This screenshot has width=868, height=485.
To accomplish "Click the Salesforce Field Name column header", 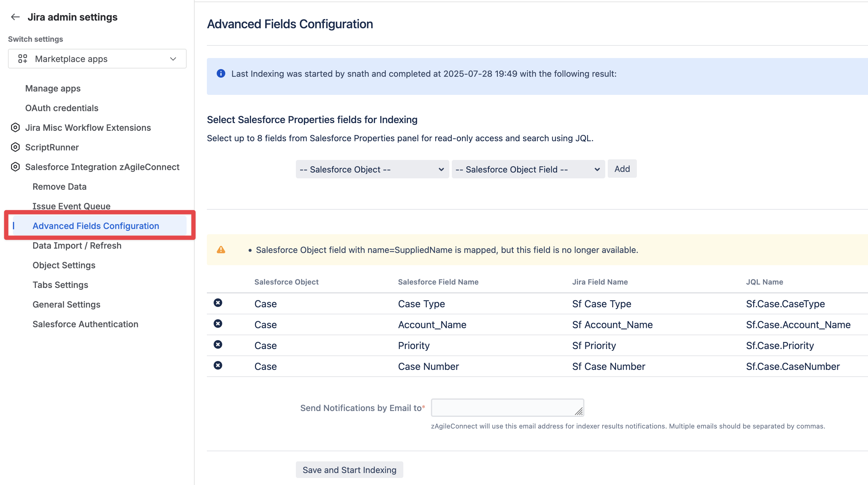I will tap(438, 282).
